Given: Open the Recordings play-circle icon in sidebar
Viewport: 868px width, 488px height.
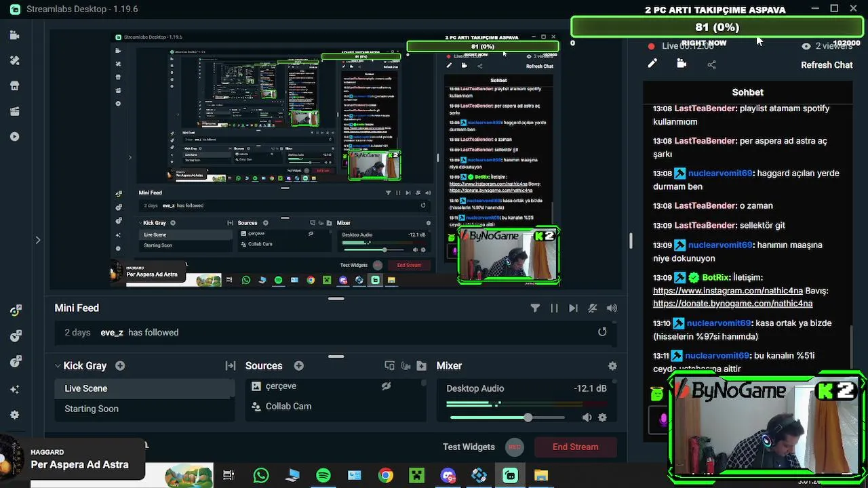Looking at the screenshot, I should (15, 136).
